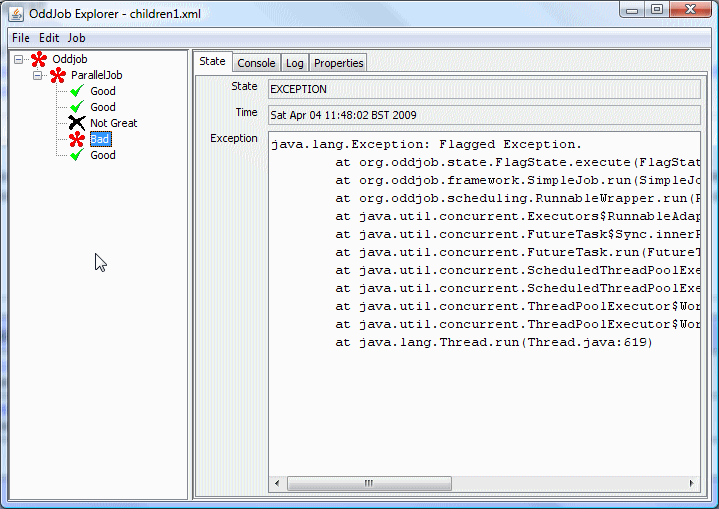Screen dimensions: 719x509
Task: Switch to the Console tab
Action: point(256,63)
